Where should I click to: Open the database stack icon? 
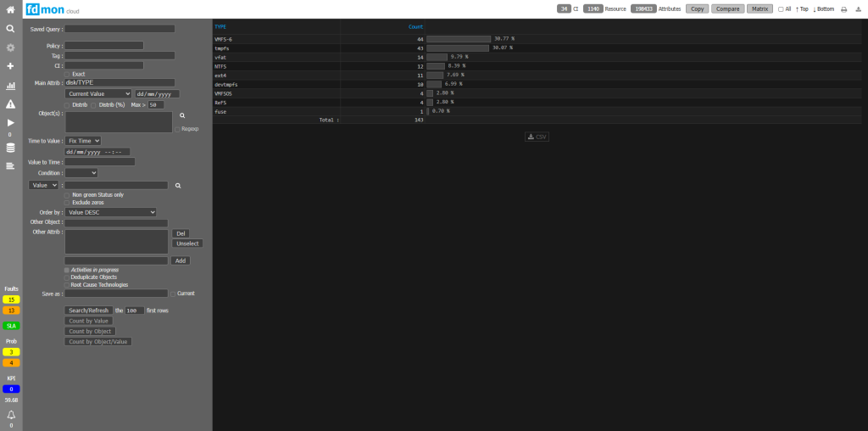click(x=10, y=148)
